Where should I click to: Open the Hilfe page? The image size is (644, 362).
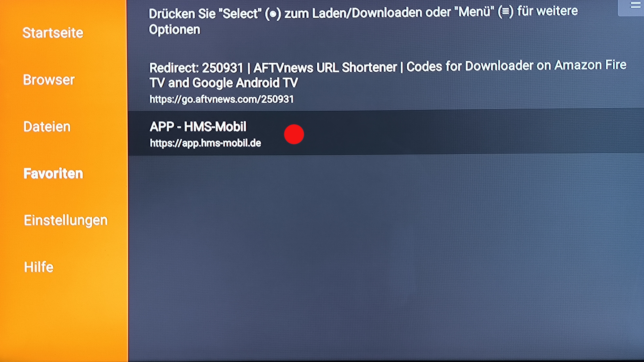click(39, 267)
